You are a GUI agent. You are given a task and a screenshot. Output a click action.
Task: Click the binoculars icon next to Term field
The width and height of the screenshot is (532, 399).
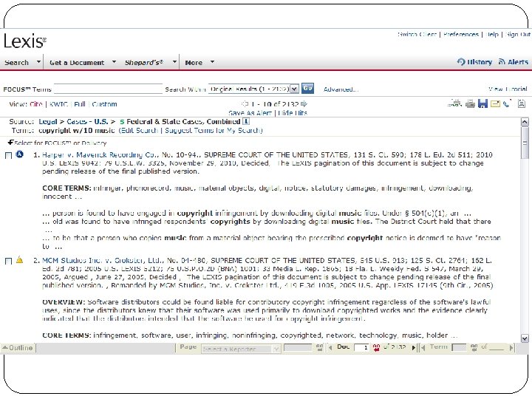pos(474,347)
